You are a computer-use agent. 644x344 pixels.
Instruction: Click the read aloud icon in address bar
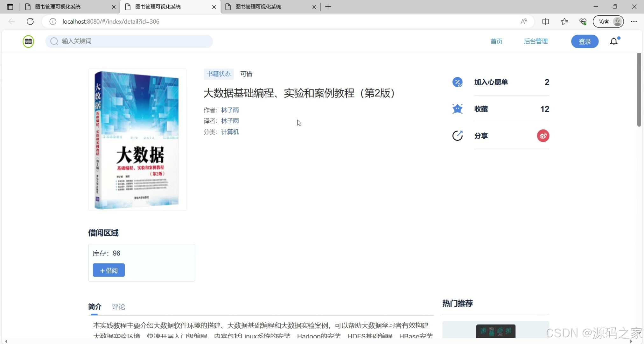coord(524,21)
